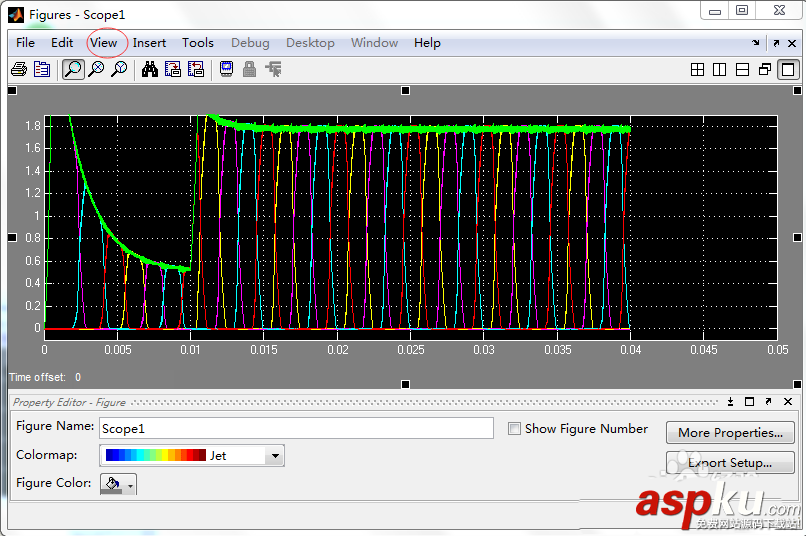Choose the top/bottom split layout icon
806x536 pixels.
tap(742, 70)
